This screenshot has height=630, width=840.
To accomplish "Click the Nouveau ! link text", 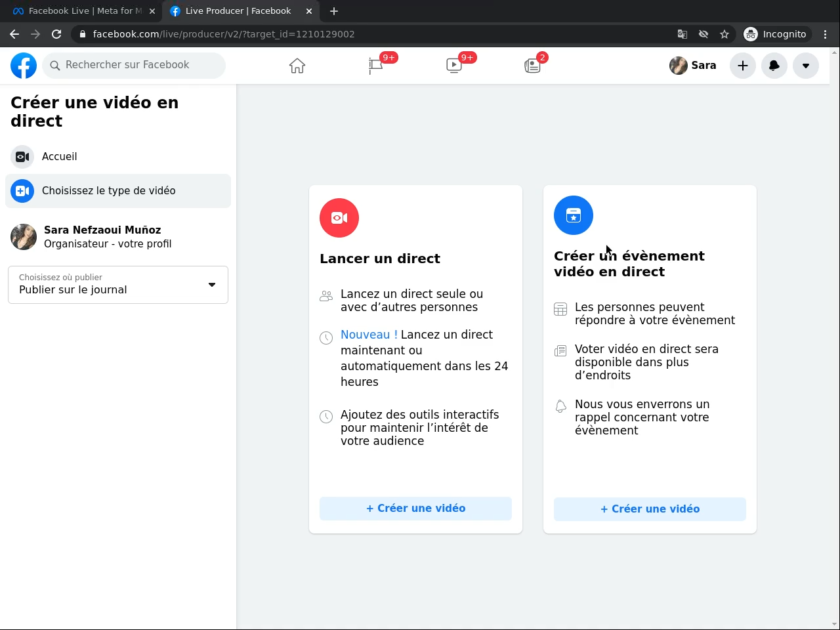I will 369,335.
